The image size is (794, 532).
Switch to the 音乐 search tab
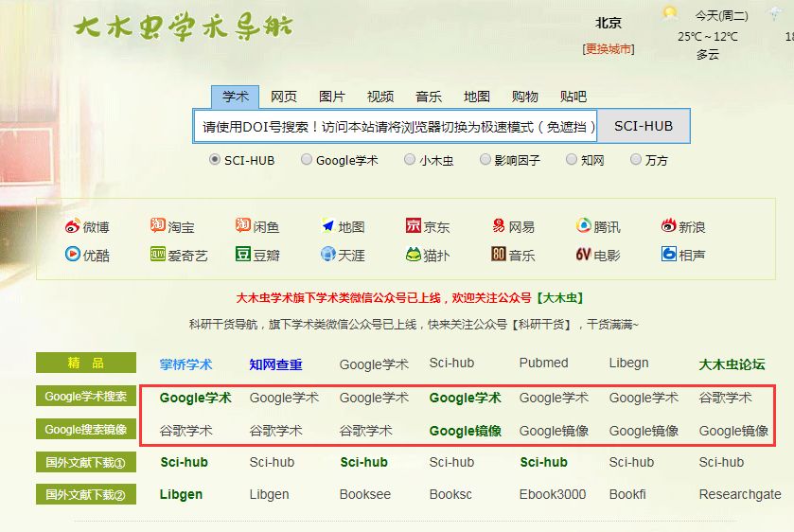[429, 97]
